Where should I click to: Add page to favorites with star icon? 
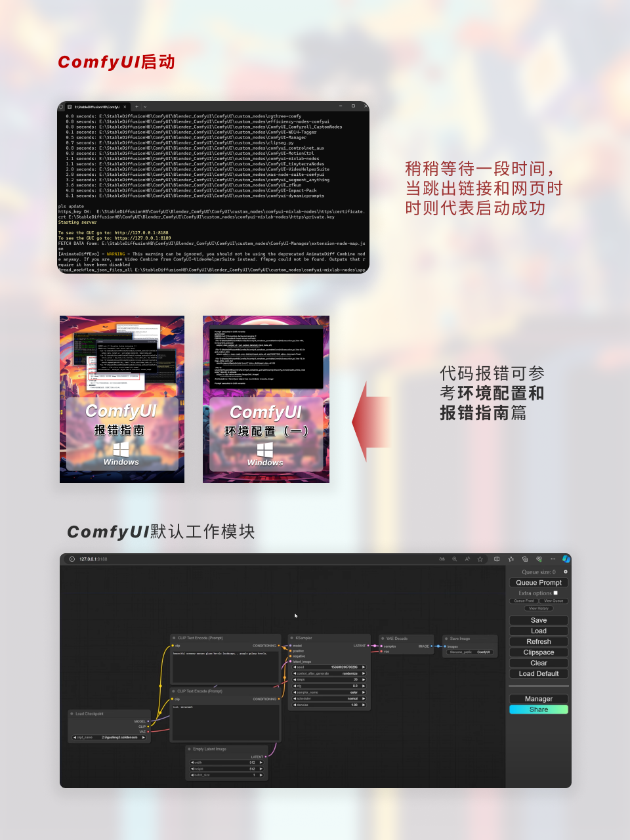[x=480, y=559]
